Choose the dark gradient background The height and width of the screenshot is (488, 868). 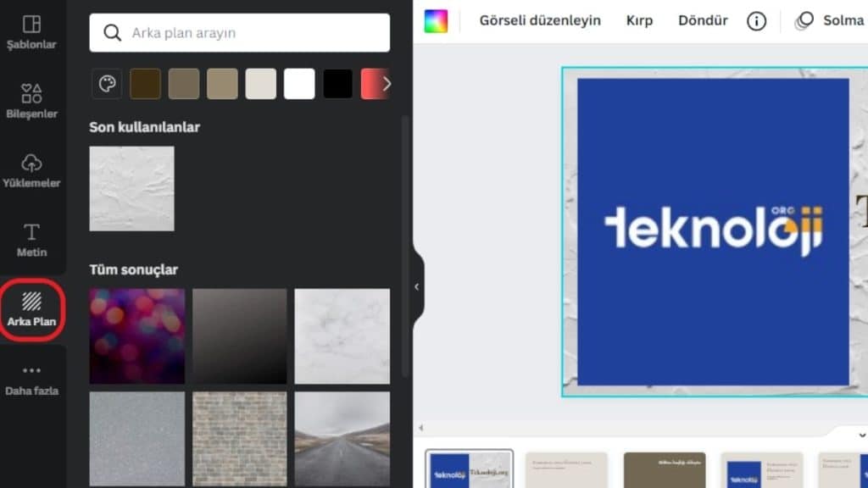click(240, 335)
